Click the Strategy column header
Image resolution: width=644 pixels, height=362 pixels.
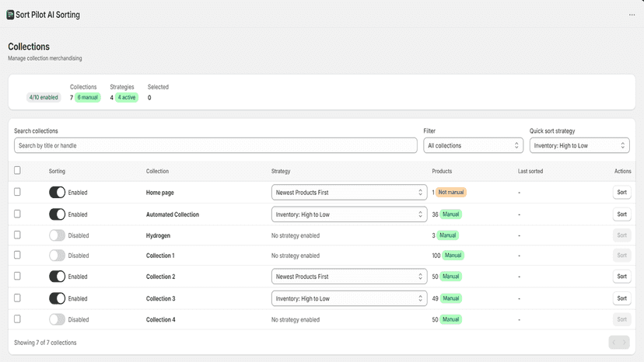[281, 171]
